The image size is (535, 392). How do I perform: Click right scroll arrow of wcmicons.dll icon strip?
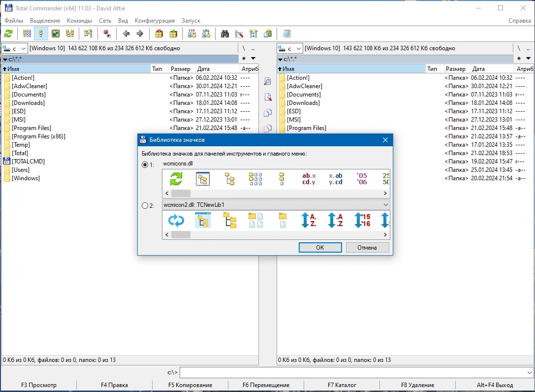[385, 193]
